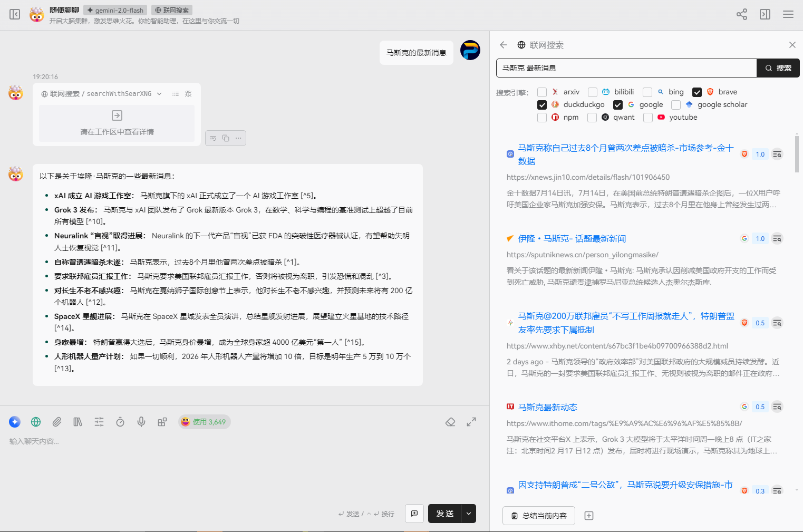
Task: Click the 总结当前内容 button
Action: coord(538,516)
